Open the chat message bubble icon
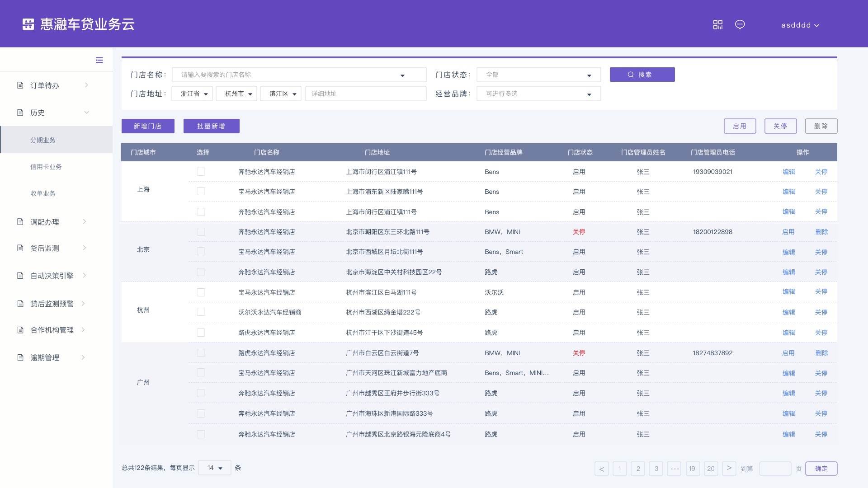868x488 pixels. click(740, 25)
